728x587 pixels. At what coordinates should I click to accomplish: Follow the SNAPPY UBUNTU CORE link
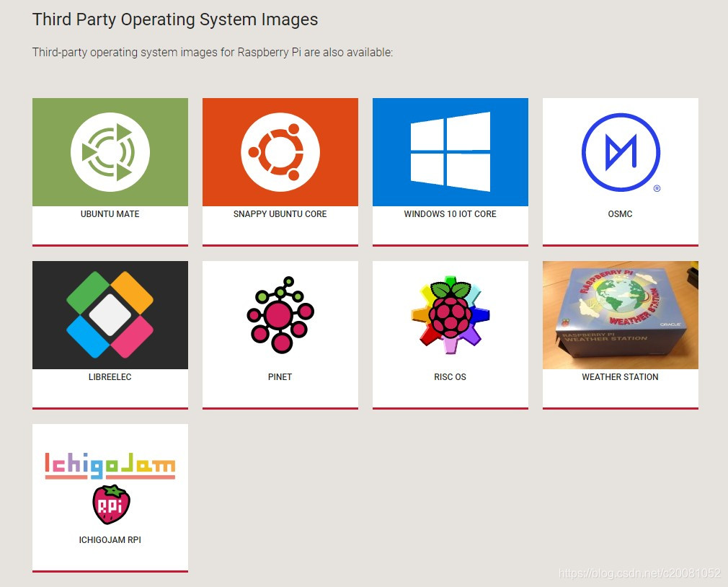(280, 214)
